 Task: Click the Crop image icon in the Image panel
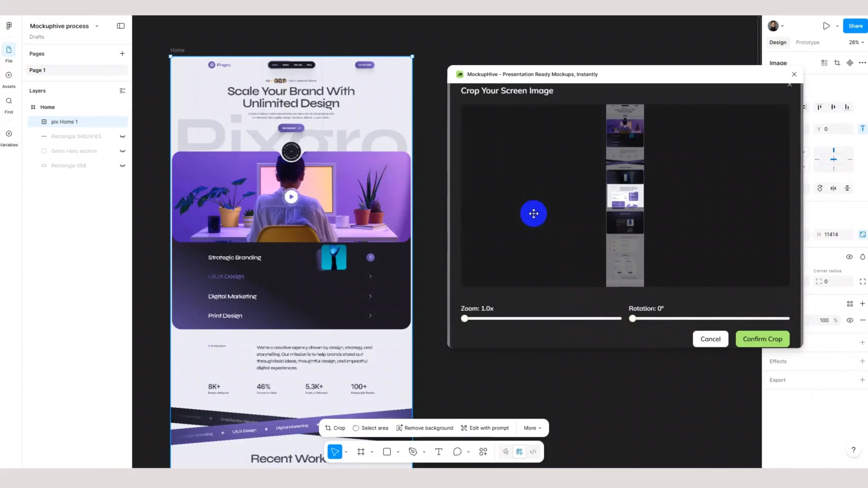pyautogui.click(x=837, y=62)
